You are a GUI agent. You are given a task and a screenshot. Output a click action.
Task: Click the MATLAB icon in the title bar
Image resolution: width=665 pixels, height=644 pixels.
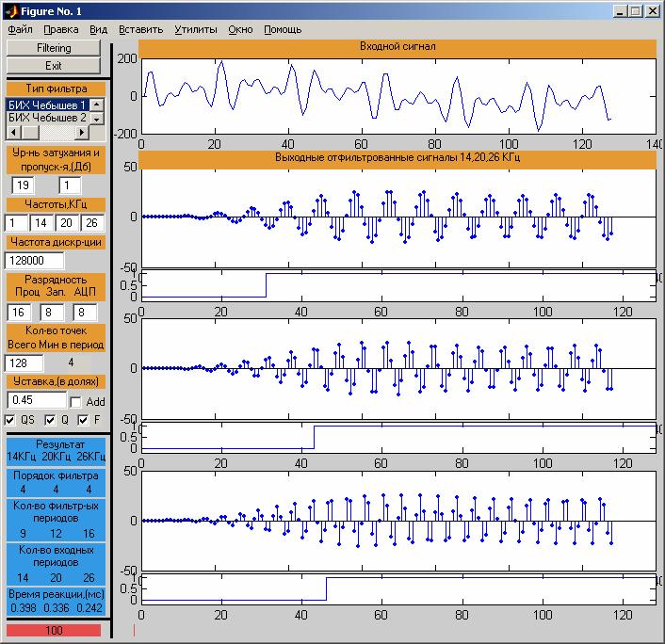pyautogui.click(x=10, y=10)
